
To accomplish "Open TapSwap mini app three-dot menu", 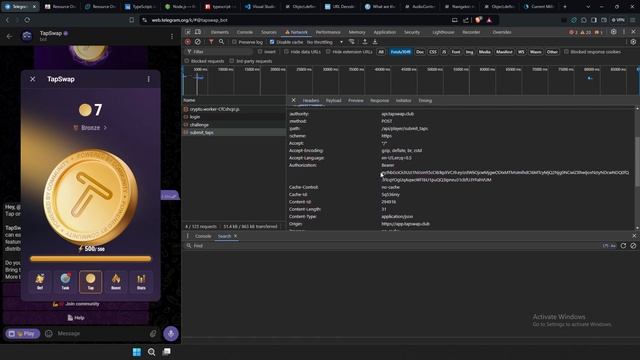I will tap(149, 79).
